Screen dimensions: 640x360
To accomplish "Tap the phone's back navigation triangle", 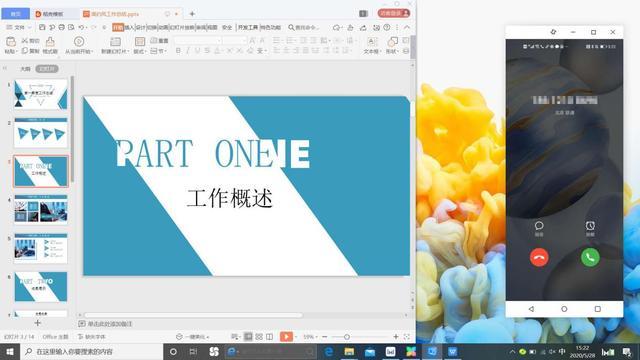I will click(x=531, y=309).
